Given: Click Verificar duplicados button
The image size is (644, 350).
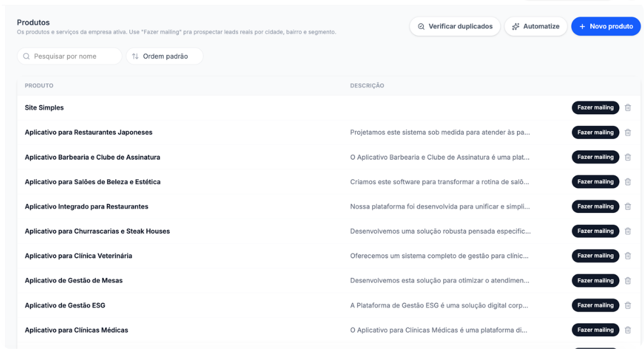Looking at the screenshot, I should point(455,26).
